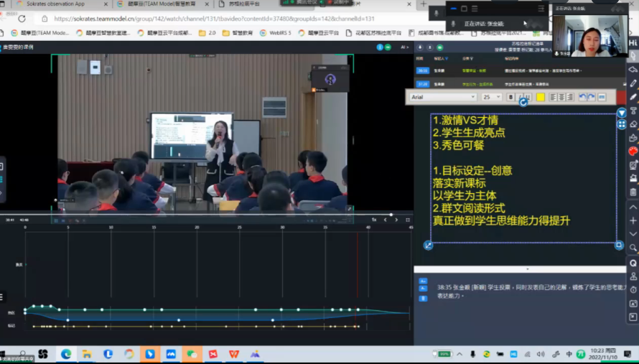639x364 pixels.
Task: Open the Arial font family dropdown
Action: pyautogui.click(x=442, y=97)
